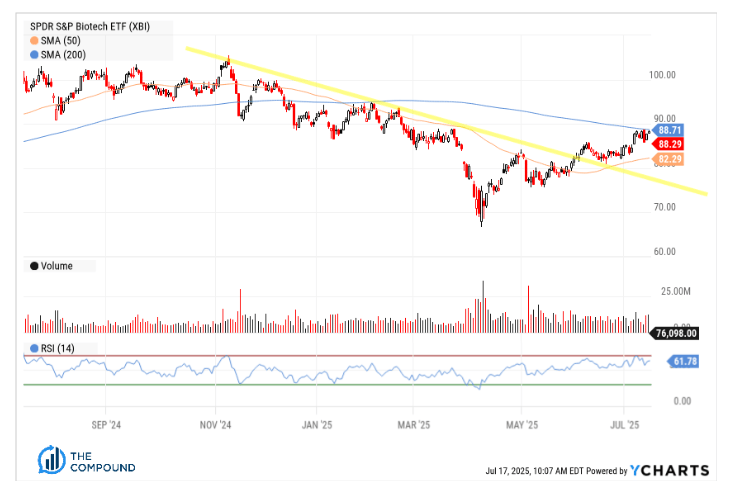Click the Volume panel label
The width and height of the screenshot is (738, 491).
point(56,266)
